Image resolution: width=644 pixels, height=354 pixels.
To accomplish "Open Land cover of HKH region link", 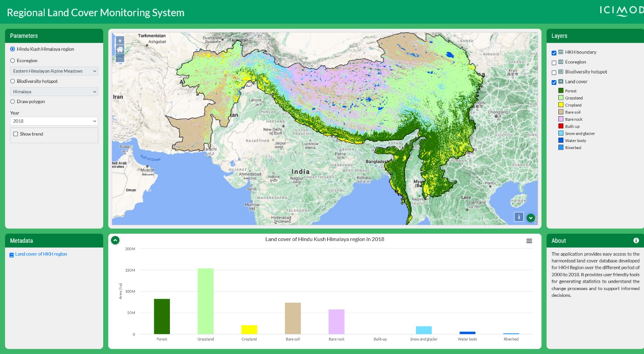I will (x=41, y=254).
